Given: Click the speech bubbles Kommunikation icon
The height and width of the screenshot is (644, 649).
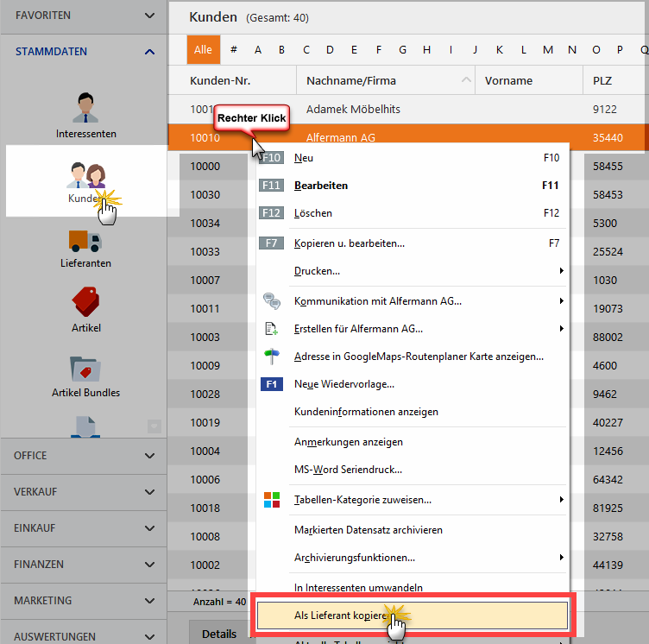Looking at the screenshot, I should (x=272, y=301).
